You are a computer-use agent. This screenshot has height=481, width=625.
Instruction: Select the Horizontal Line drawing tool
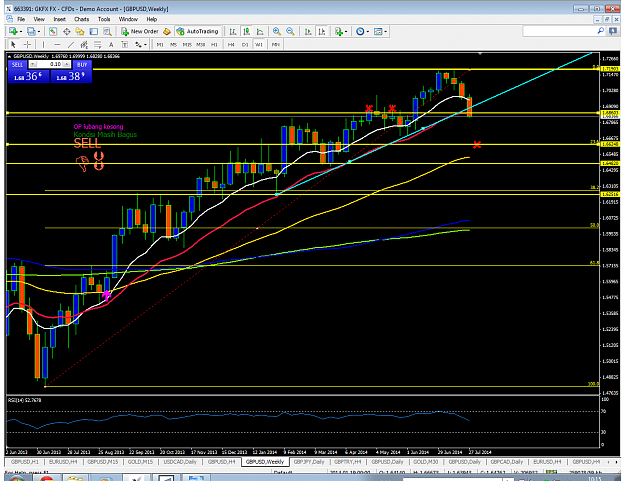[57, 45]
